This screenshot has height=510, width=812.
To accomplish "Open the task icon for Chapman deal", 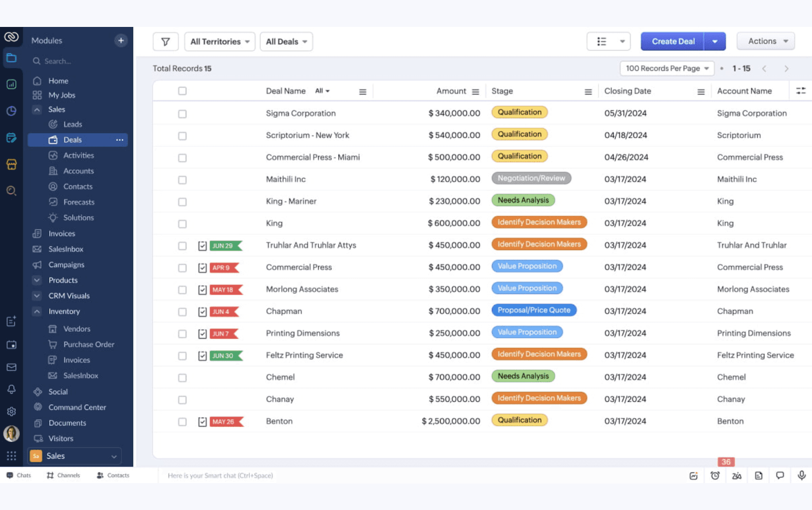I will point(202,312).
